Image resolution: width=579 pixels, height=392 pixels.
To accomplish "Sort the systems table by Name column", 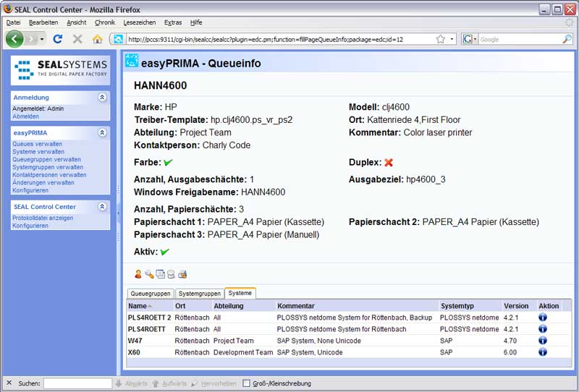I will (x=138, y=306).
